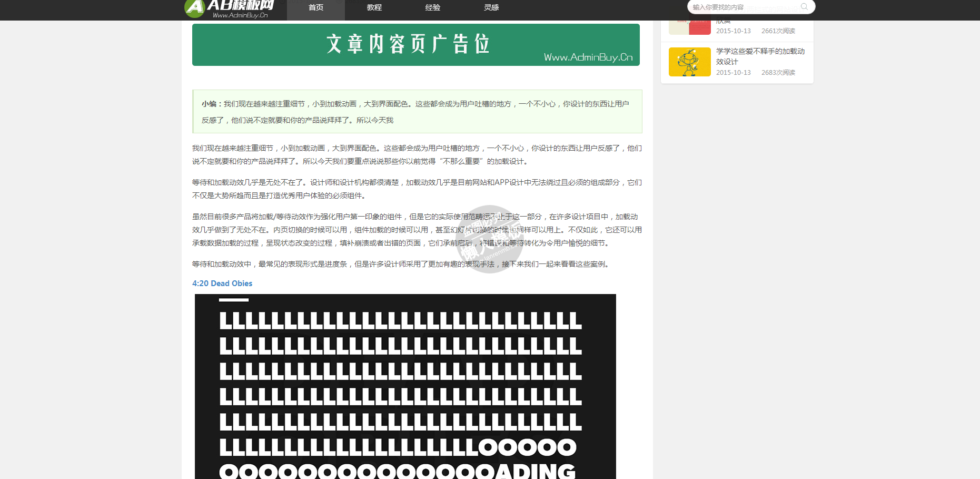The height and width of the screenshot is (479, 980).
Task: Click the 文章内容页广告位 green banner
Action: point(416,45)
